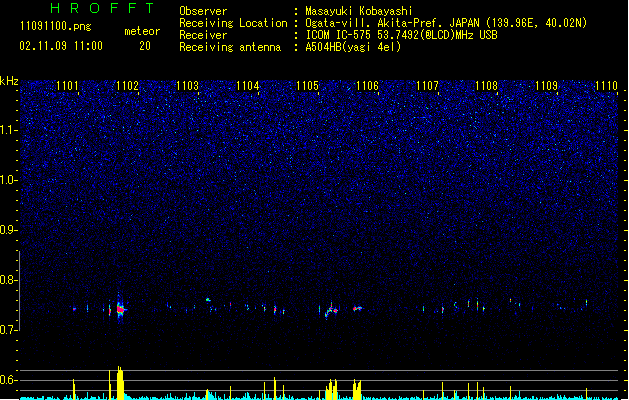This screenshot has width=629, height=400.
Task: Click the Receiving Location label
Action: pos(233,23)
